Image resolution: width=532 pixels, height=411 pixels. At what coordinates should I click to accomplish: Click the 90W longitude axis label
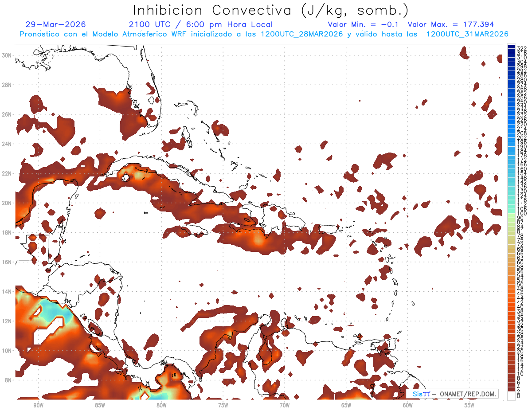tap(38, 405)
